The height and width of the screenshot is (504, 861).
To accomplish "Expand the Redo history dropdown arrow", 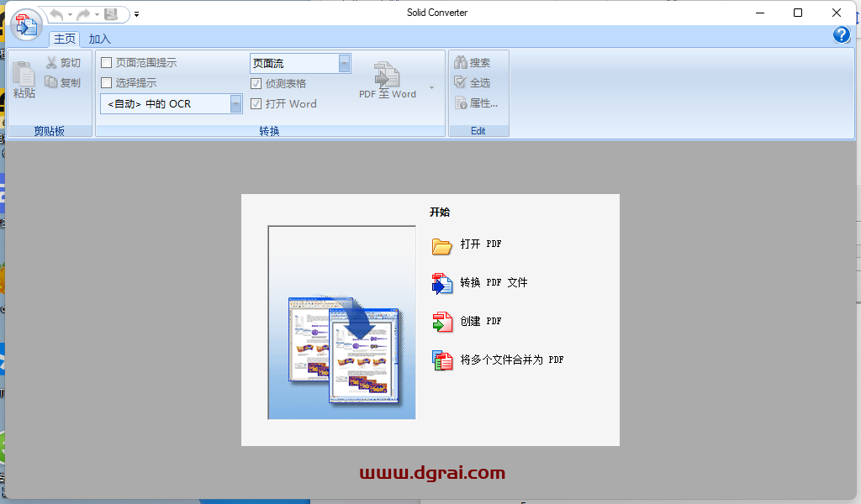I will 97,15.
